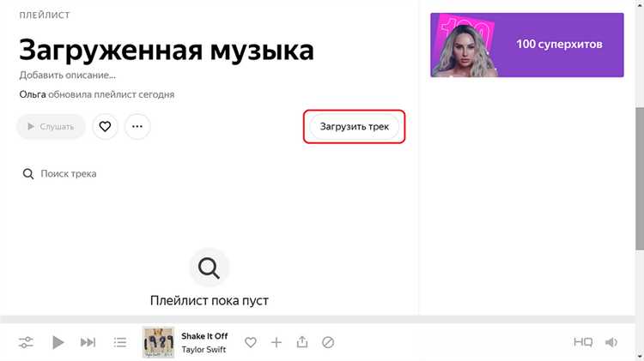Screen dimensions: 644x361
Task: Play the current track in player bar
Action: [x=58, y=342]
